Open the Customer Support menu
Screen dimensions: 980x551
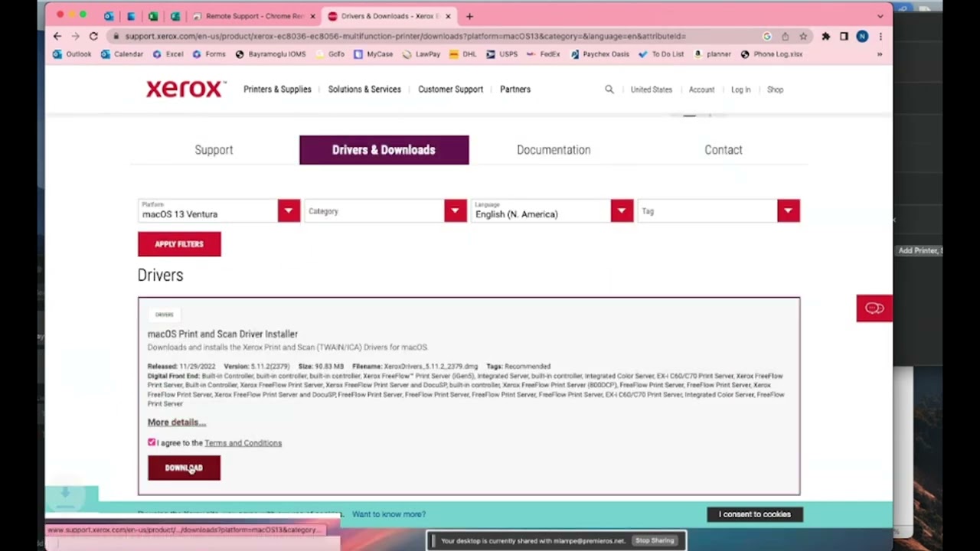point(450,90)
